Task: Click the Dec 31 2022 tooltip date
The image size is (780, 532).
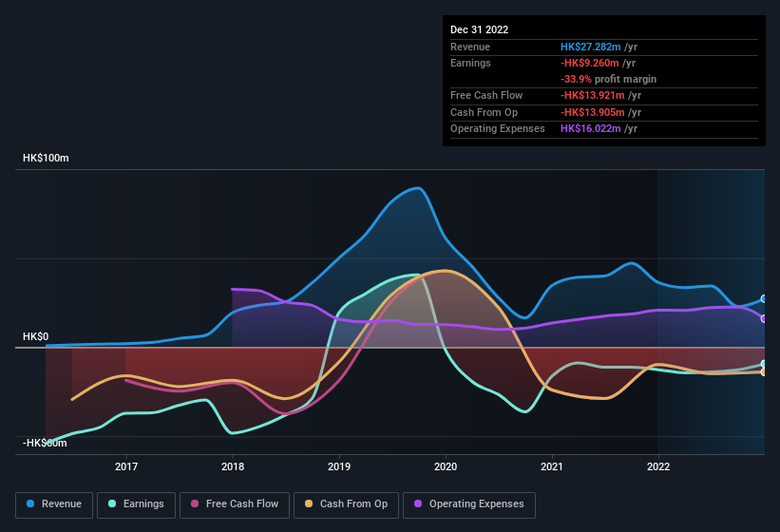Action: 479,29
